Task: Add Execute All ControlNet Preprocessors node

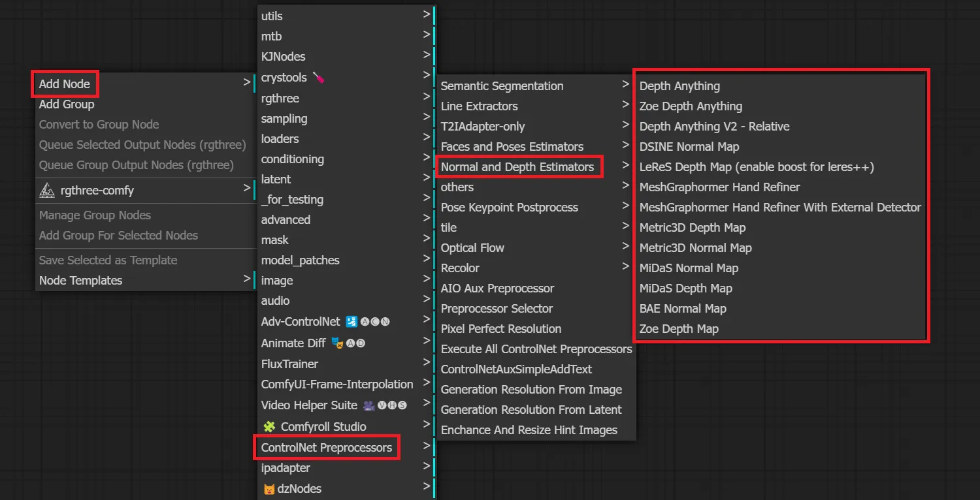Action: [x=536, y=349]
